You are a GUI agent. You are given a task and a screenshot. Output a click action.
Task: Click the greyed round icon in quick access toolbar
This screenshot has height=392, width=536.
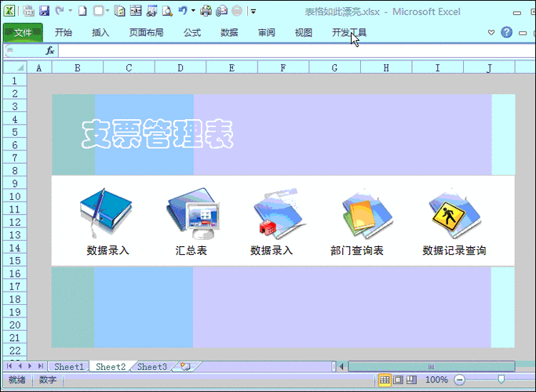click(x=237, y=11)
